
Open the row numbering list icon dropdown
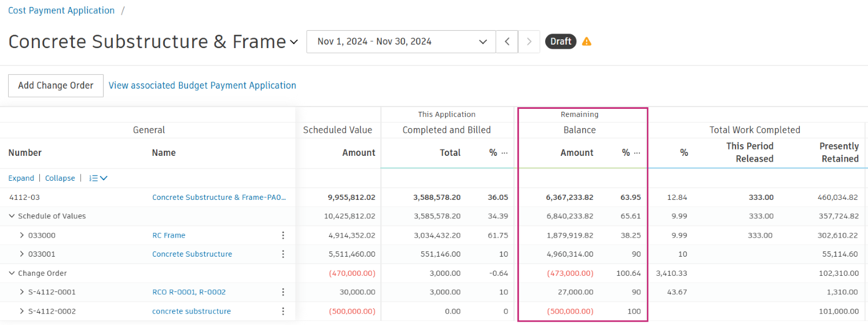98,178
